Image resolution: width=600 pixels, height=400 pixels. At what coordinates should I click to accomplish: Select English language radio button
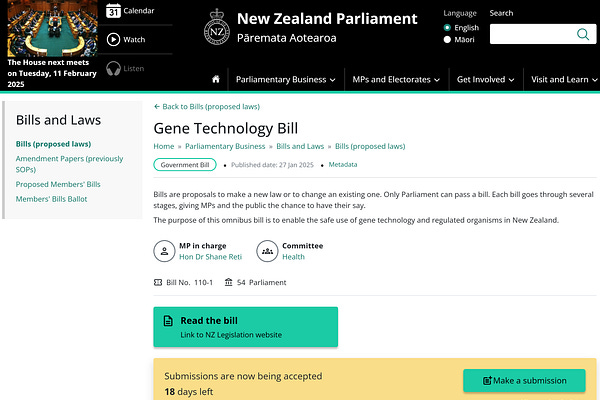(447, 28)
